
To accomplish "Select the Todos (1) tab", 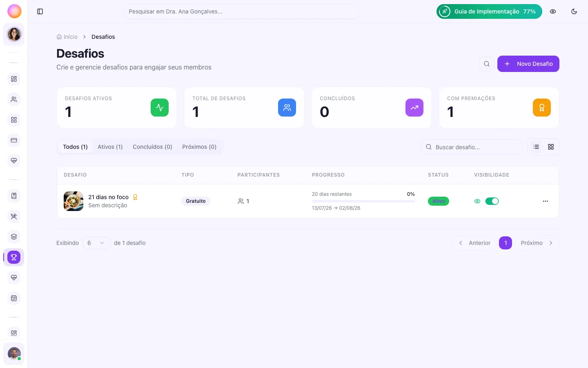I will [x=75, y=147].
